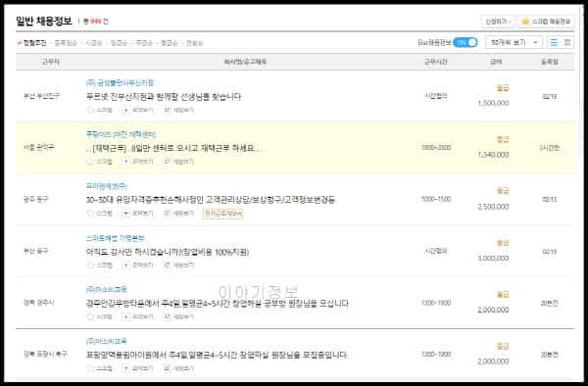Open 아직도 감사만 하시겠습니까 posting

click(168, 252)
